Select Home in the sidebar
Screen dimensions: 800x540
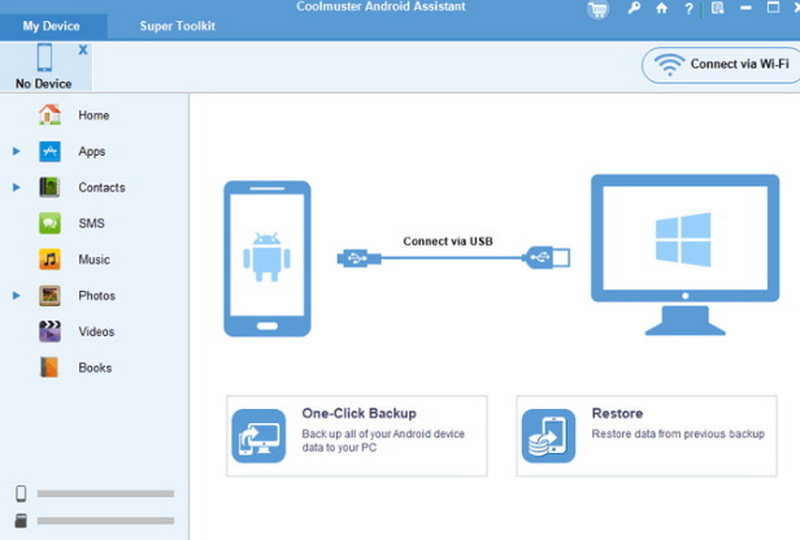coord(94,115)
